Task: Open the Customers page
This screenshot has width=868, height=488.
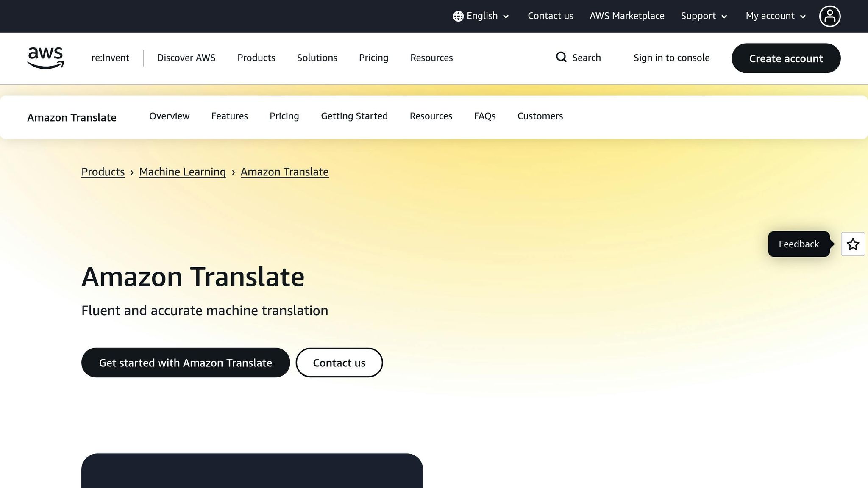Action: pyautogui.click(x=540, y=116)
